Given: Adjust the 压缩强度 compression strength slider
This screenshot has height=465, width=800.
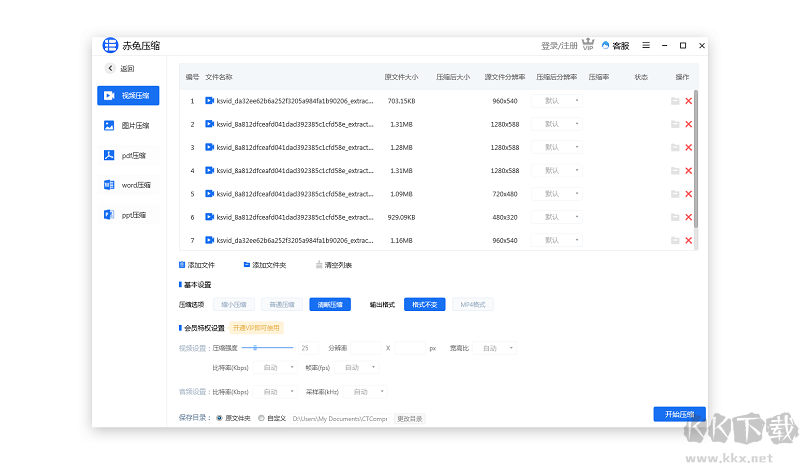Looking at the screenshot, I should pos(257,348).
